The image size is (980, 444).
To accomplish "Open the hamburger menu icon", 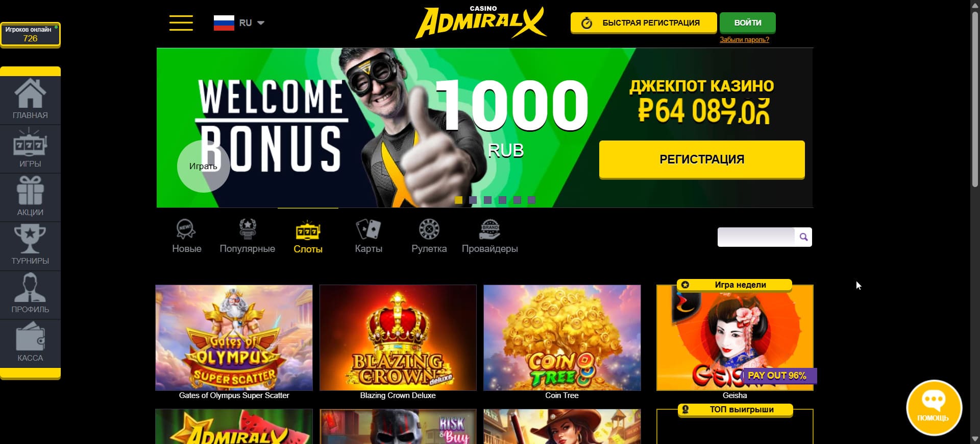I will point(181,23).
